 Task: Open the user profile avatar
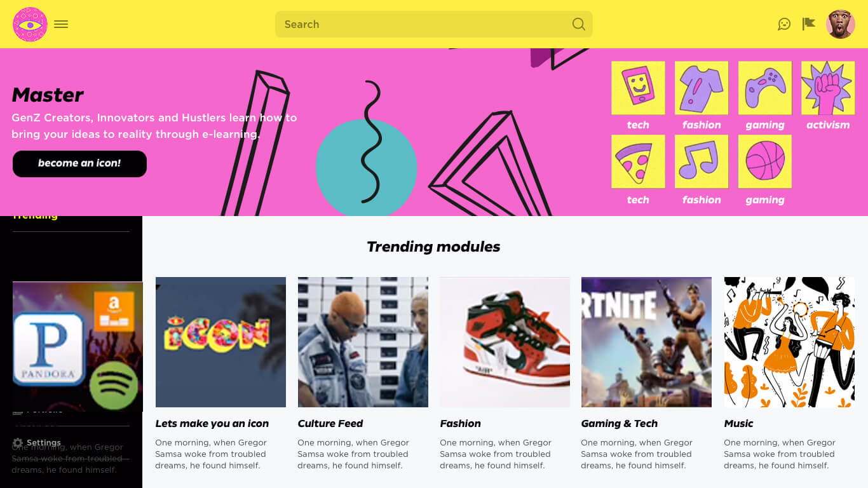[x=840, y=24]
